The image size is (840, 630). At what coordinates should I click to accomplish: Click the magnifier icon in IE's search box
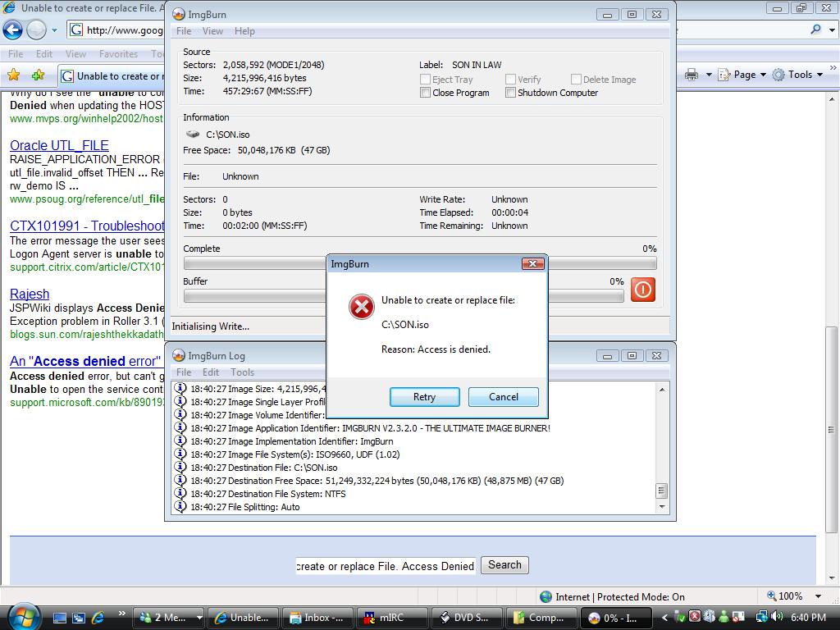pos(816,30)
